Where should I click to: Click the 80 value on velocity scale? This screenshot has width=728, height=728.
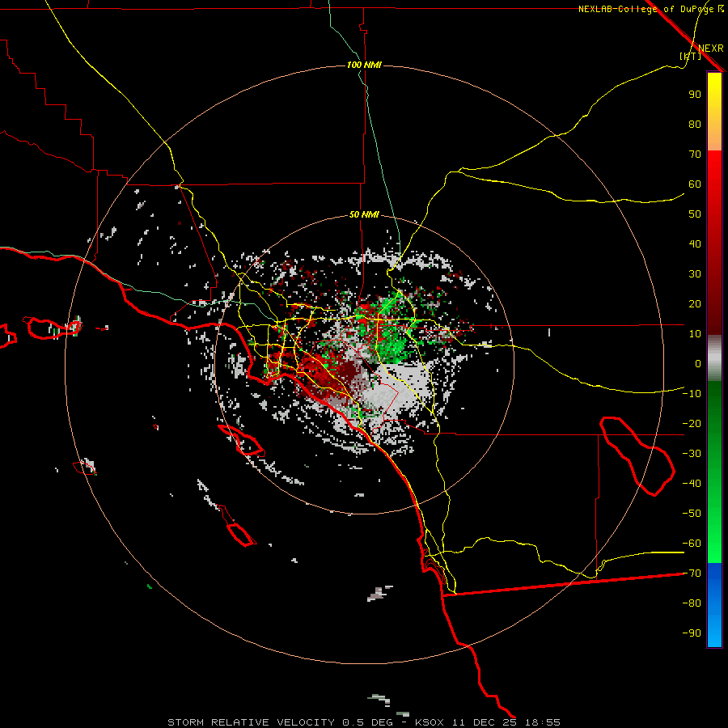point(695,125)
